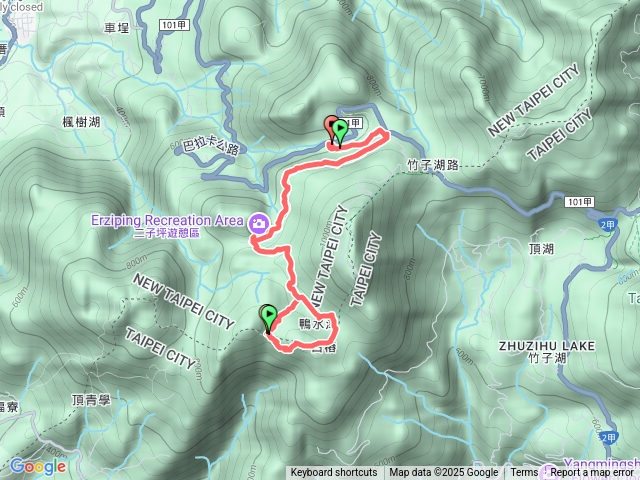Open the Erziping Recreation Area camera icon
Viewport: 640px width, 480px height.
pos(258,223)
